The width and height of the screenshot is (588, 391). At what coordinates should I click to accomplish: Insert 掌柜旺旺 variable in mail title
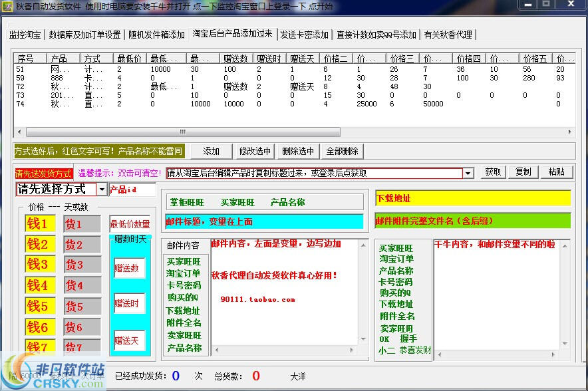[187, 202]
